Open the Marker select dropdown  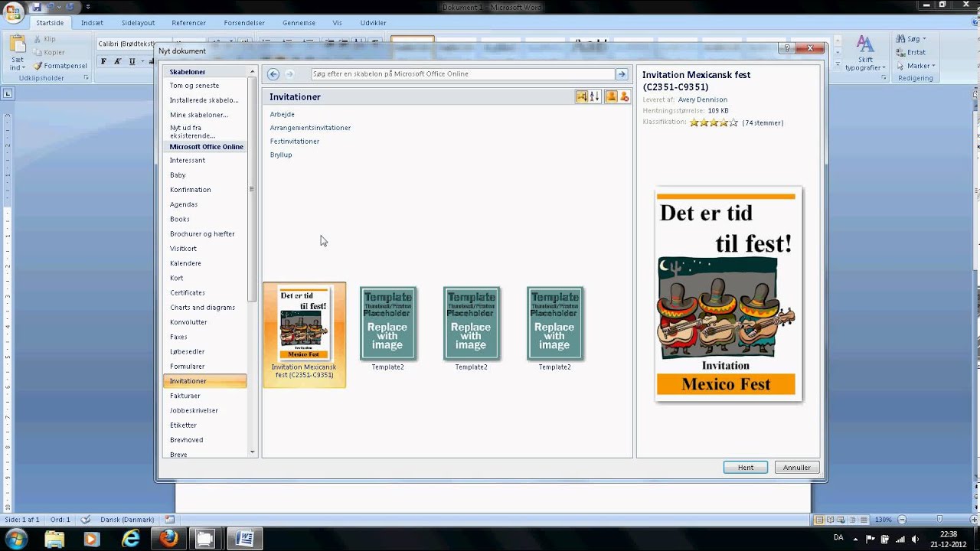[x=916, y=66]
